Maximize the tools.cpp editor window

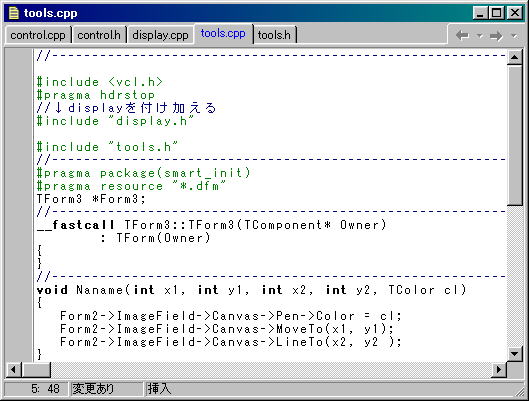click(x=497, y=13)
